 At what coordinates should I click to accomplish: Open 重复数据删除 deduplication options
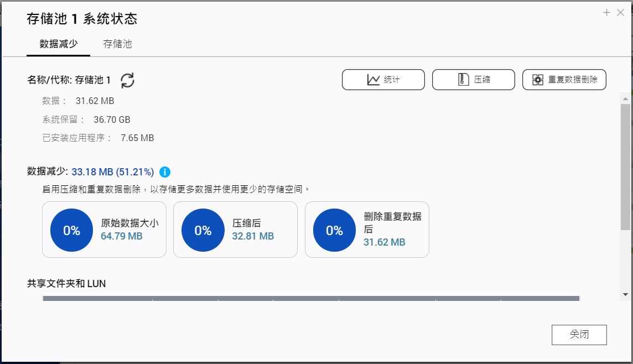point(564,80)
